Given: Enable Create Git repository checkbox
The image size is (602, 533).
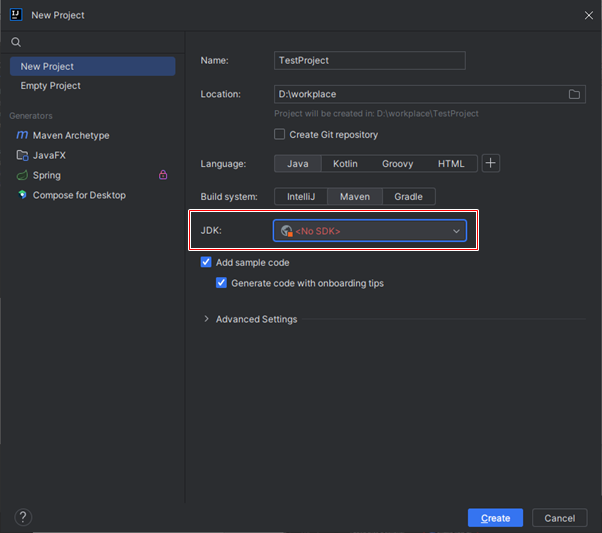Looking at the screenshot, I should [280, 134].
